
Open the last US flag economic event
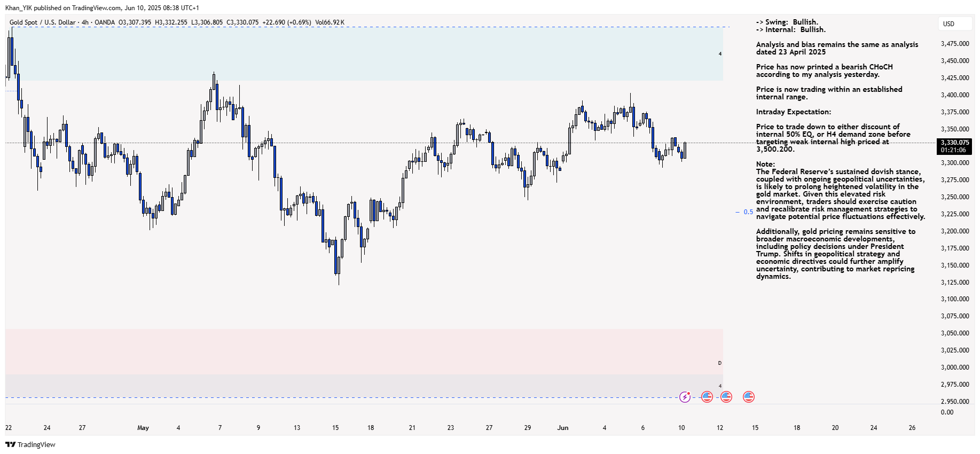point(749,397)
